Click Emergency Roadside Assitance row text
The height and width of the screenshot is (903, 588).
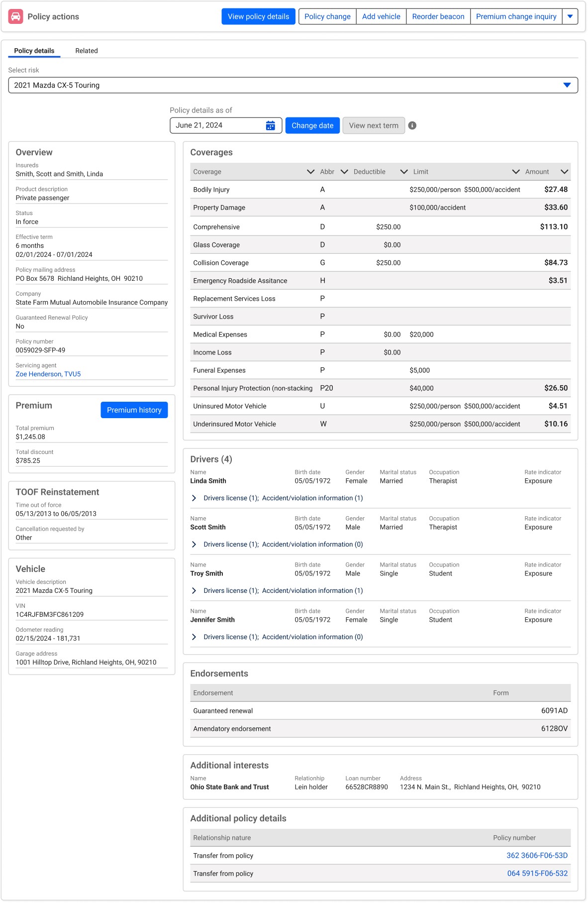click(240, 281)
